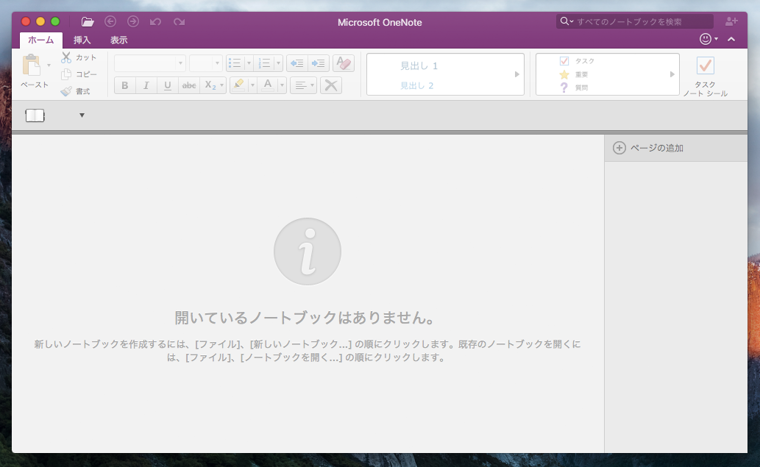The image size is (760, 467).
Task: Expand the numbering style dropdown arrow
Action: click(278, 63)
